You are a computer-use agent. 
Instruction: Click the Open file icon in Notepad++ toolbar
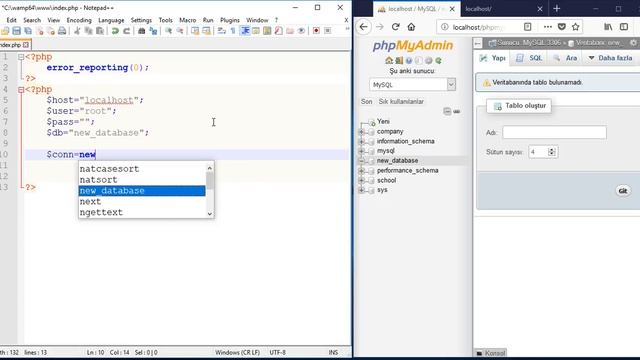point(5,31)
